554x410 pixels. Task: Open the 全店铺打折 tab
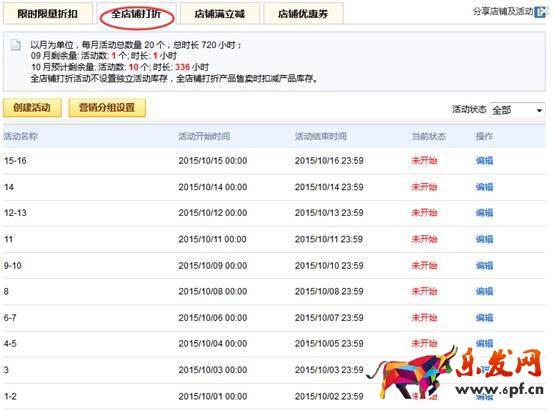point(136,13)
